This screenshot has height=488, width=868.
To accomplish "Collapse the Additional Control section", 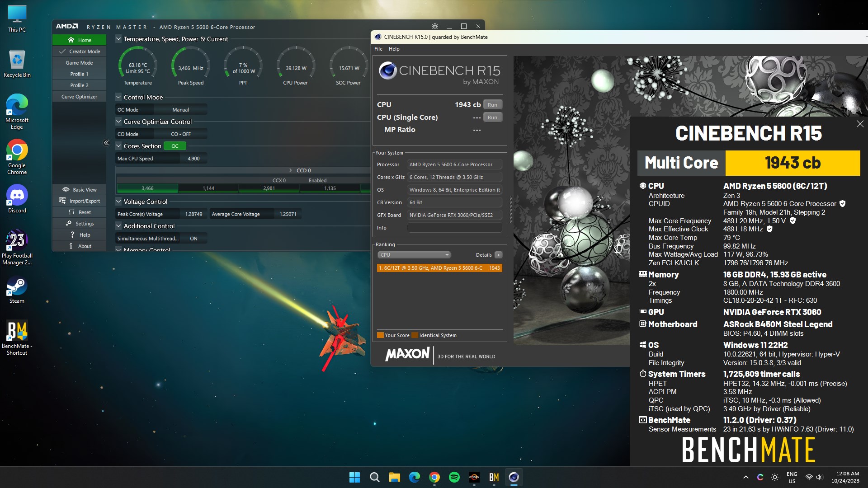I will 118,225.
